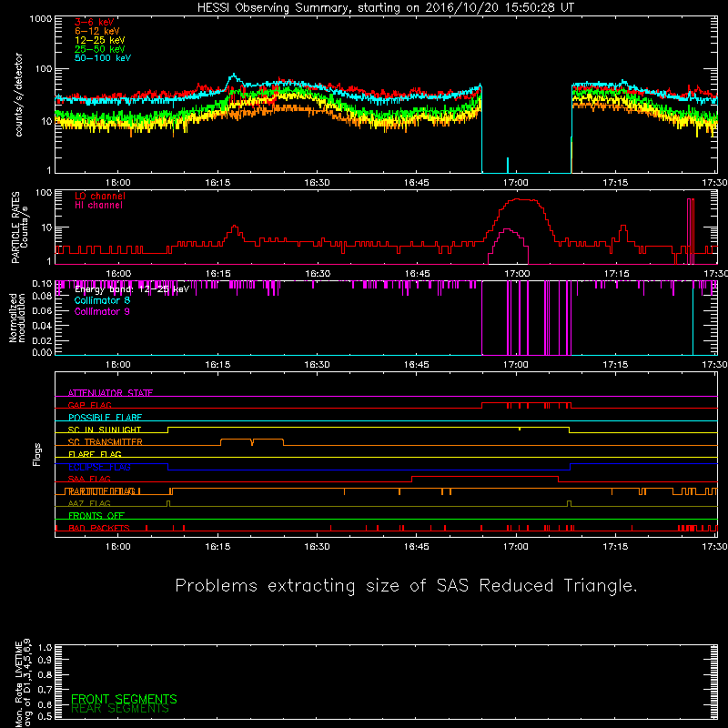Image resolution: width=728 pixels, height=728 pixels.
Task: Click the Collimator 9 legend label
Action: (102, 311)
